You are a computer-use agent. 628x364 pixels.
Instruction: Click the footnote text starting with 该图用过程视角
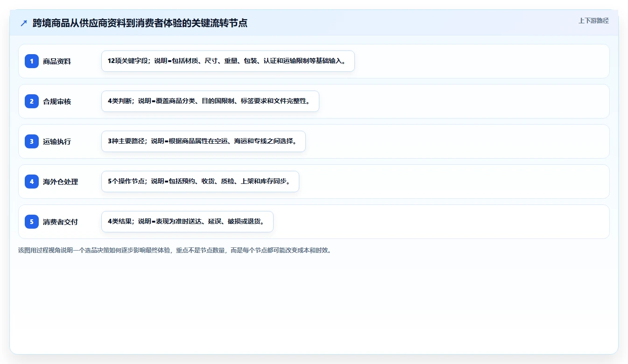click(175, 250)
